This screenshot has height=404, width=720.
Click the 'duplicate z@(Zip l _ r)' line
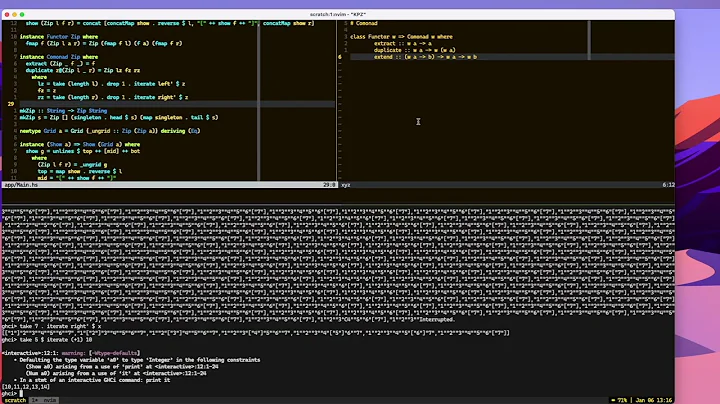click(83, 71)
